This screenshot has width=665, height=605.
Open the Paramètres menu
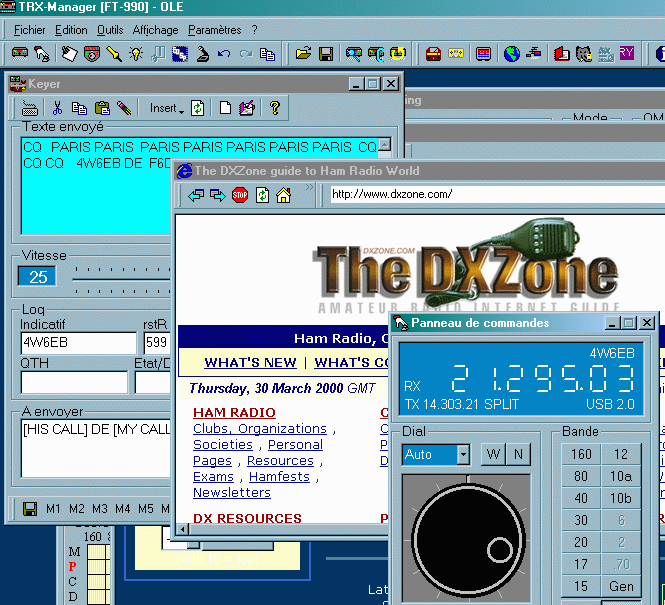pyautogui.click(x=215, y=30)
